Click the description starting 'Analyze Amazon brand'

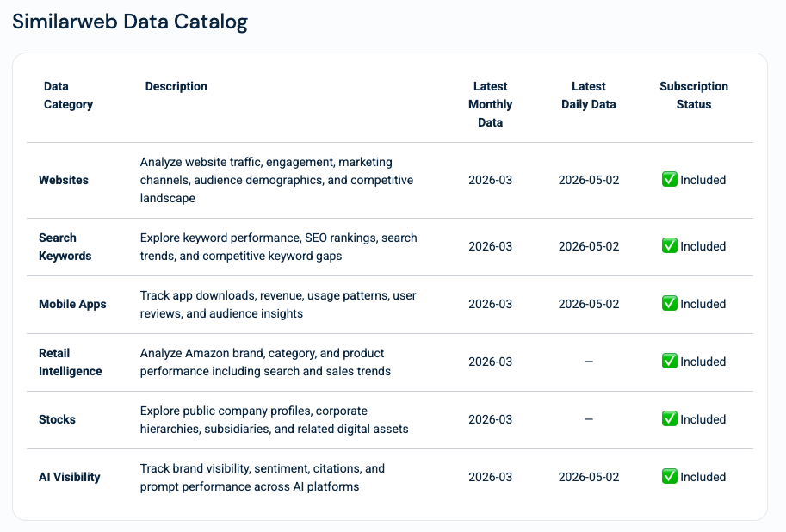coord(265,362)
